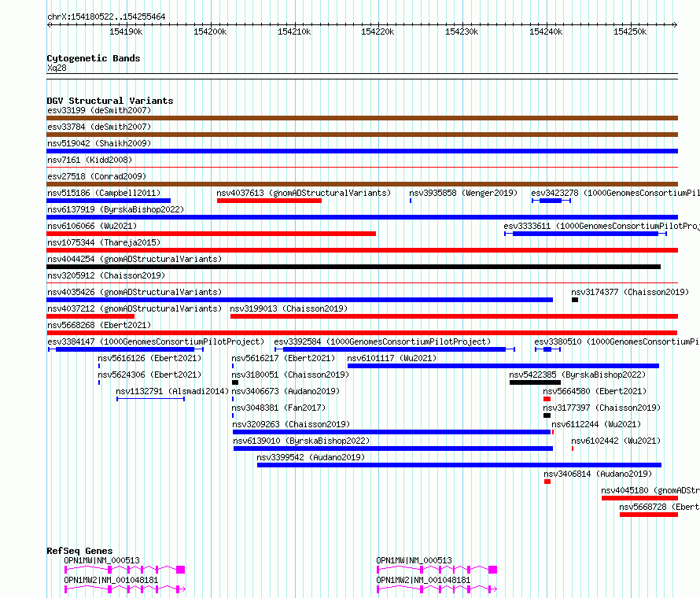Open the esv27518 (Conrad2009) variant
This screenshot has height=598, width=700.
pos(97,176)
